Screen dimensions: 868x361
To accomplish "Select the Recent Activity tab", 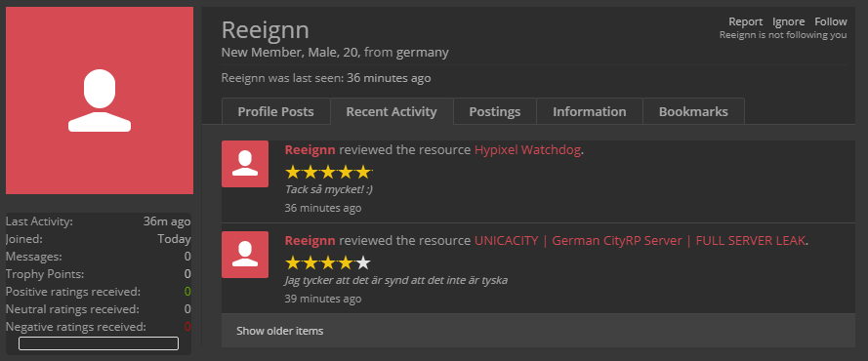I will (x=392, y=111).
